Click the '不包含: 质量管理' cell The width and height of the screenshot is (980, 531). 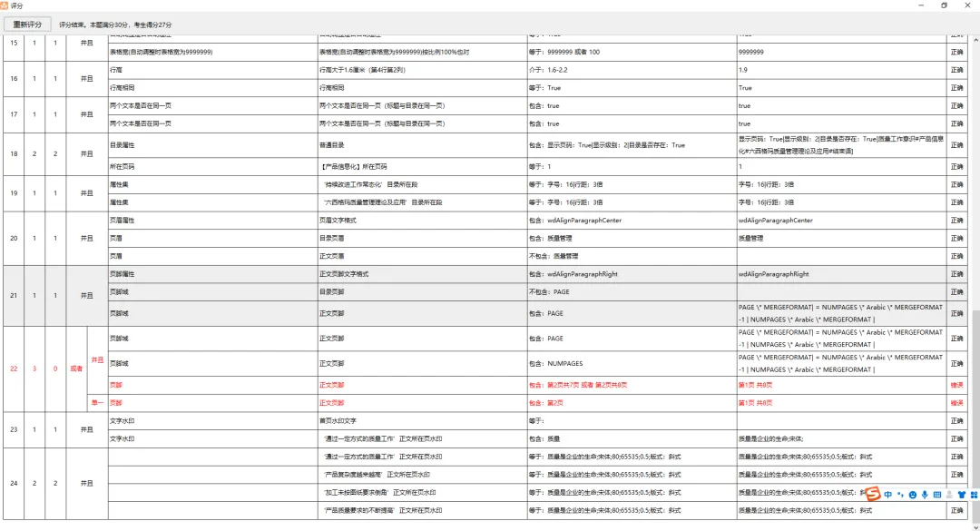tap(632, 257)
